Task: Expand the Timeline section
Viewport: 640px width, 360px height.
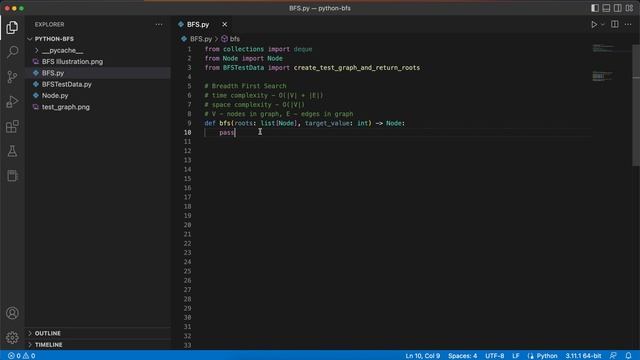Action: click(49, 345)
